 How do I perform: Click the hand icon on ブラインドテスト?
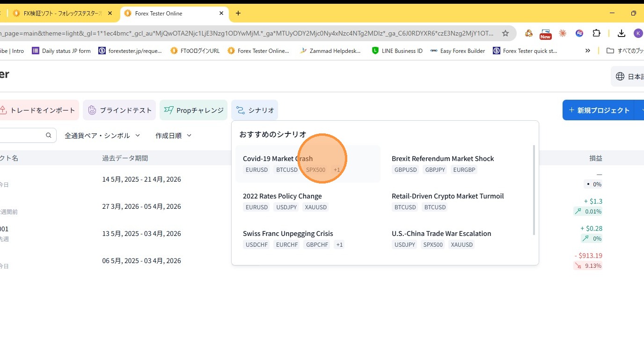tap(92, 110)
